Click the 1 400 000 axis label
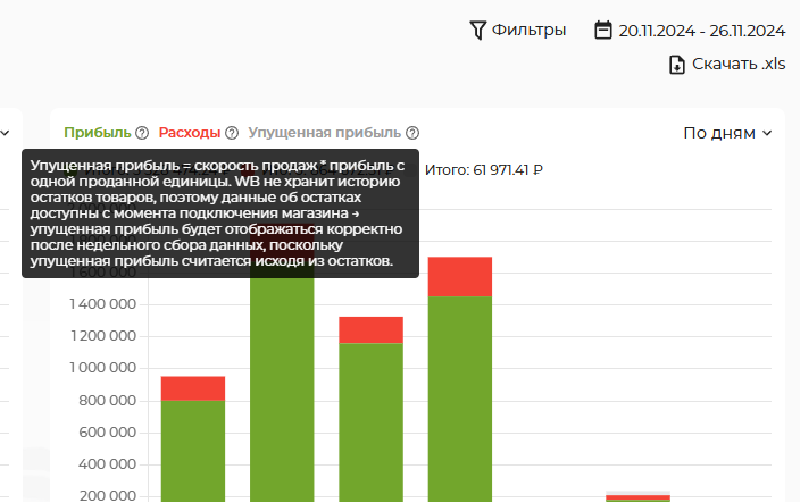800x502 pixels. tap(103, 305)
